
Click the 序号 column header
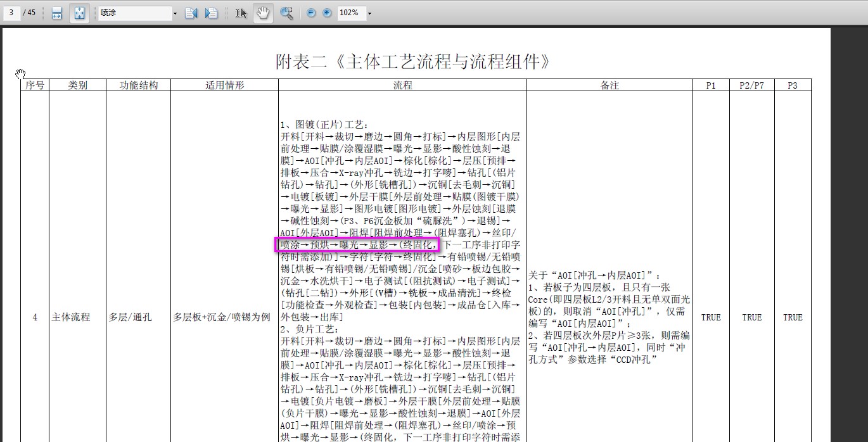tap(35, 85)
